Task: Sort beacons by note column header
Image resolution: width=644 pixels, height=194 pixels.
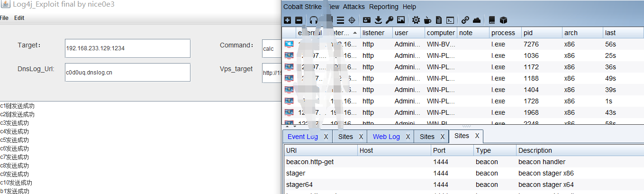Action: coord(473,33)
